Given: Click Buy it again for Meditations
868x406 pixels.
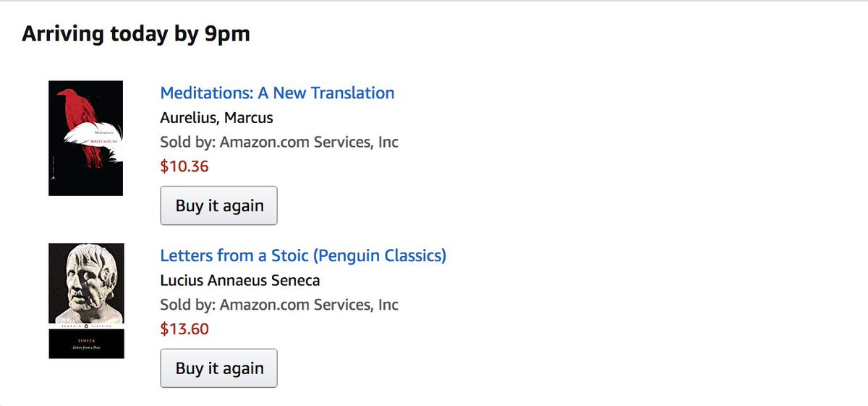Looking at the screenshot, I should pyautogui.click(x=218, y=206).
